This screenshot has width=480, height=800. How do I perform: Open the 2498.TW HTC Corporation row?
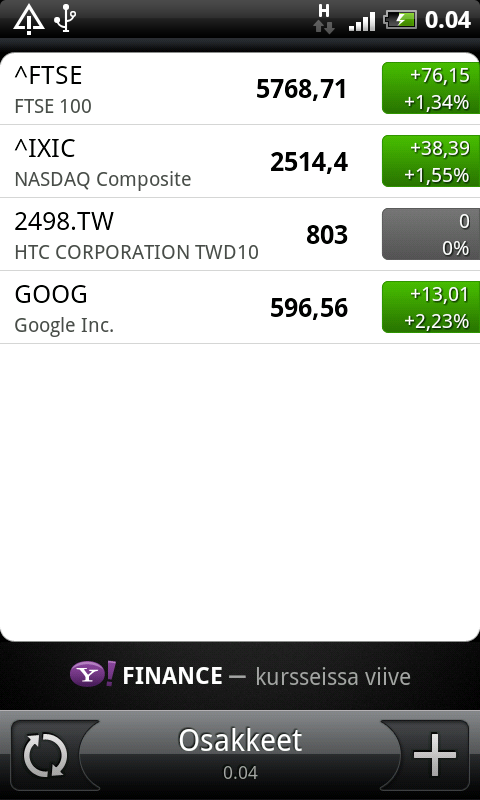click(x=240, y=234)
